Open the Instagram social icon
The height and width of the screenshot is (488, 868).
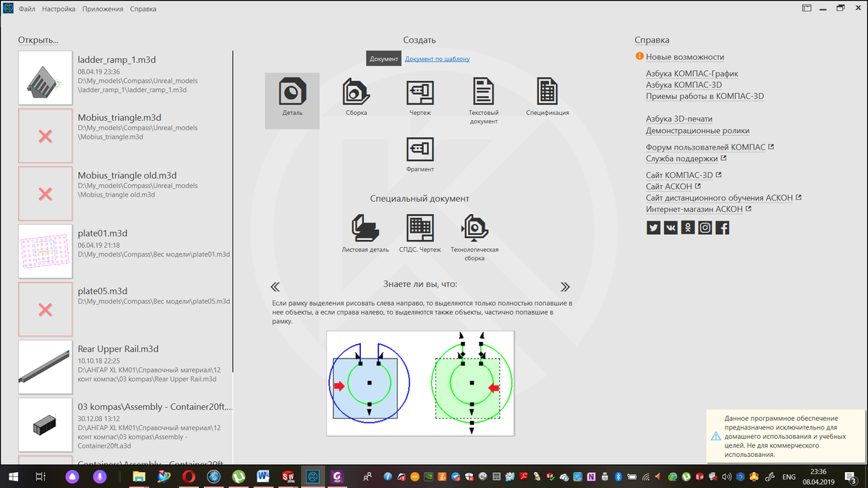pos(705,228)
